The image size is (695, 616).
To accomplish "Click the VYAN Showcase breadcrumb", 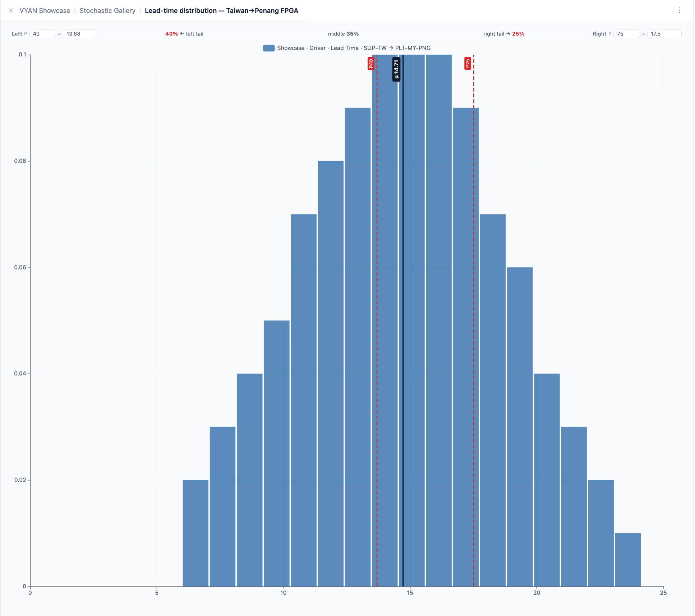I will [45, 10].
